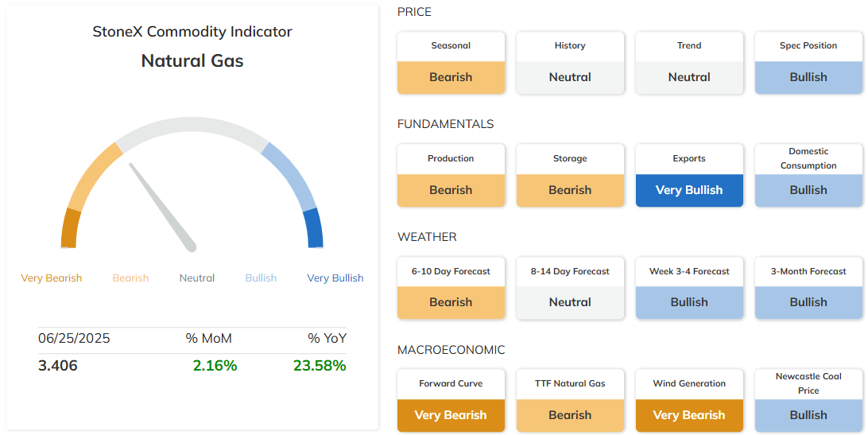The height and width of the screenshot is (435, 868).
Task: Open the History Neutral card
Action: (570, 63)
